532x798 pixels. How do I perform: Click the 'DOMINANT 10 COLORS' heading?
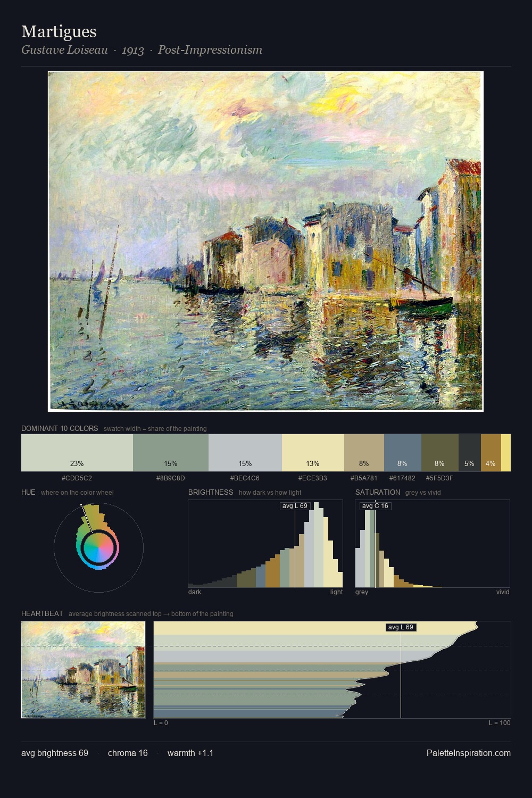click(60, 428)
